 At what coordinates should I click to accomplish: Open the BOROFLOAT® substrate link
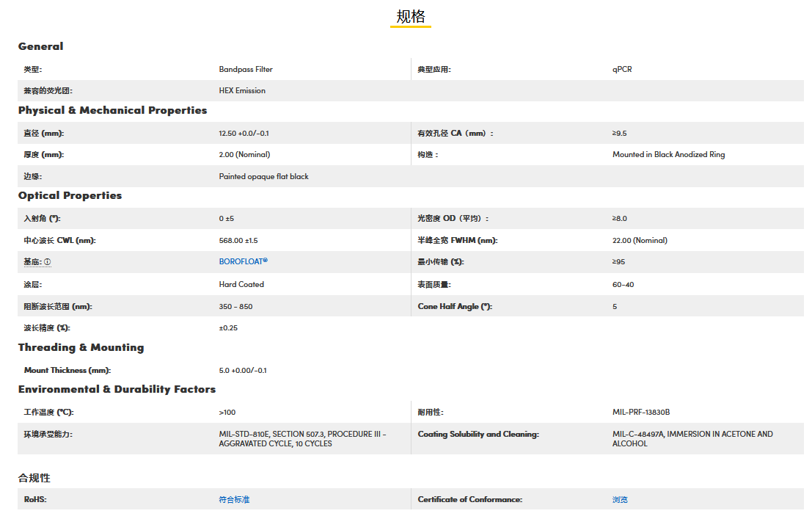click(243, 261)
